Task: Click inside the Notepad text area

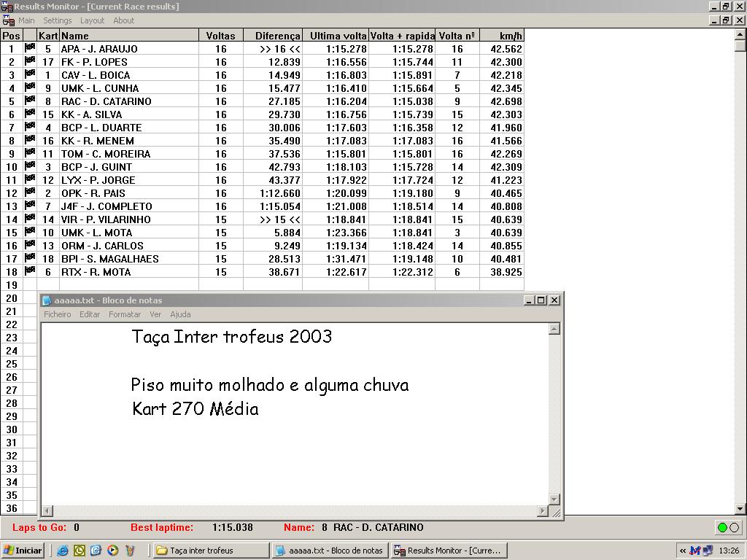Action: [292, 452]
